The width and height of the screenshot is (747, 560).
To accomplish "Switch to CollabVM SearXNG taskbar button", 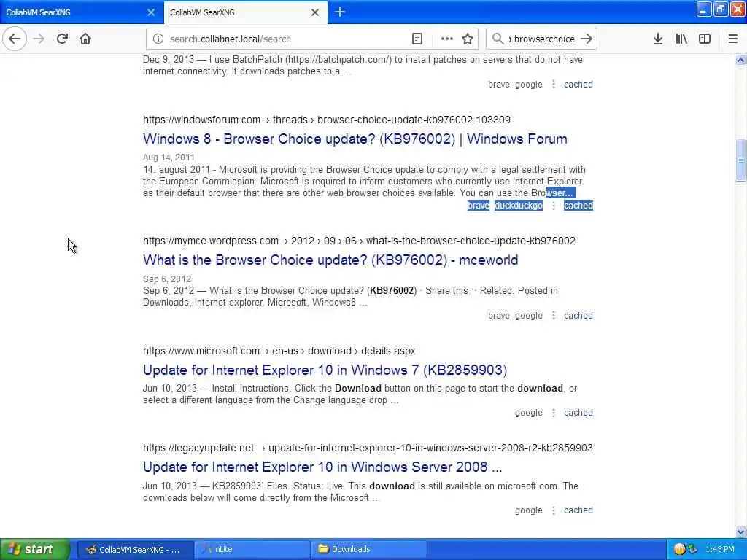I will click(x=135, y=550).
